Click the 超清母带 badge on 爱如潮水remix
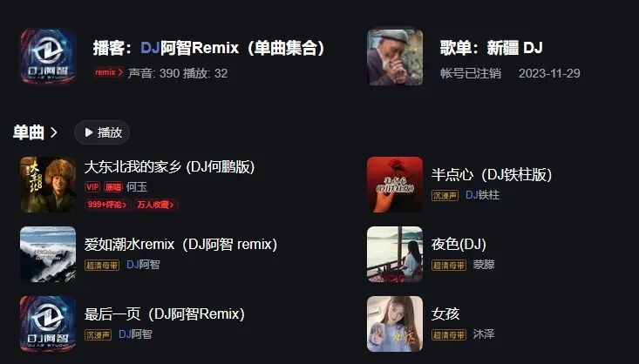The height and width of the screenshot is (364, 639). click(x=102, y=265)
